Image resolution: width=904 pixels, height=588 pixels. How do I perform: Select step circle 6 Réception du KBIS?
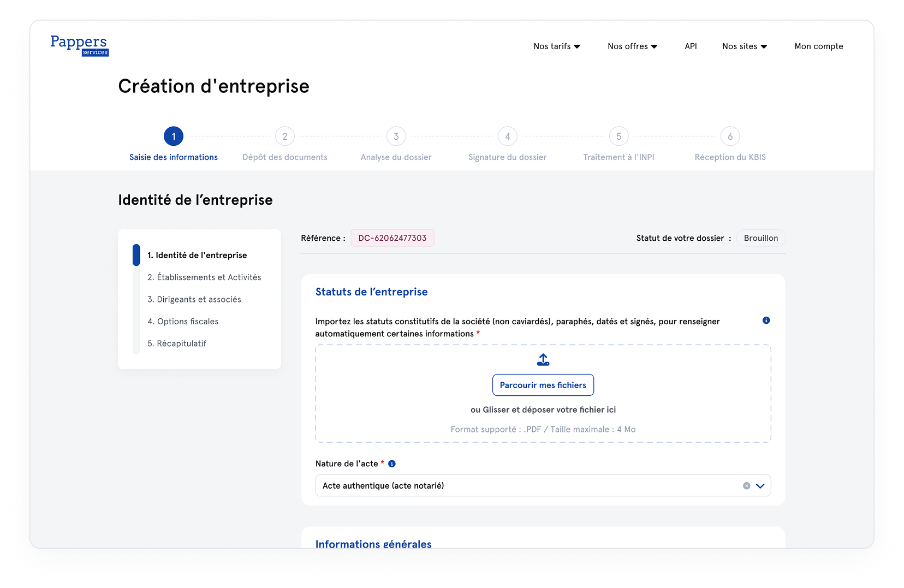730,136
